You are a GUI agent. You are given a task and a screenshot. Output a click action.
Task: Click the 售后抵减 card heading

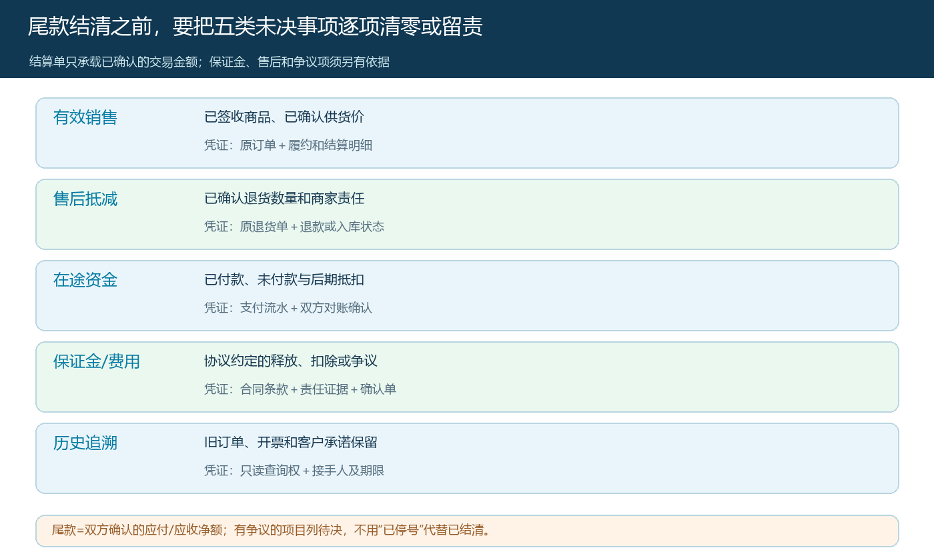tap(85, 199)
